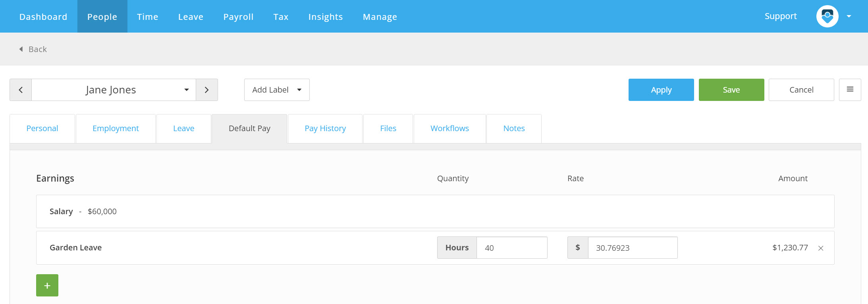The image size is (868, 304).
Task: Open the Support link
Action: (x=781, y=16)
